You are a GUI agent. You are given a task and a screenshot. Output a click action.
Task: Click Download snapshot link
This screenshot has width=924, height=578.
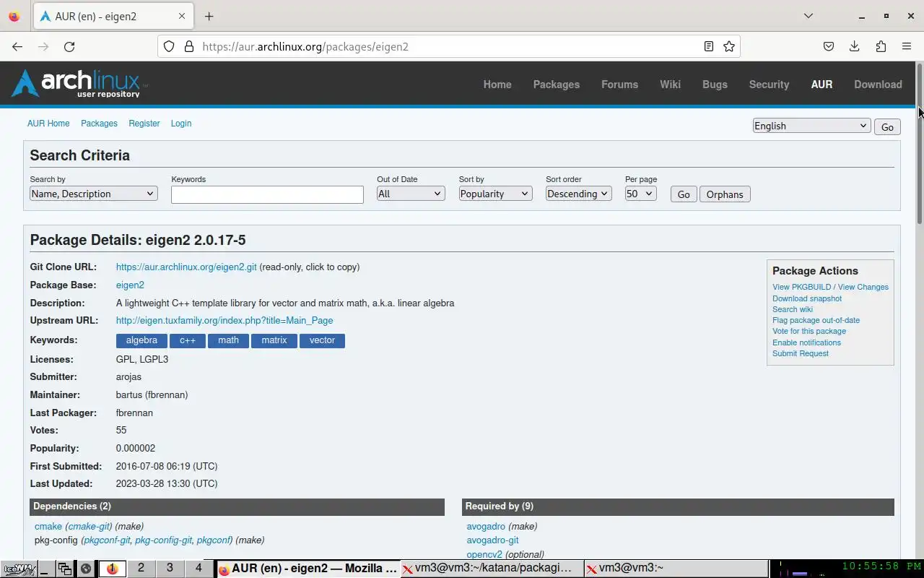click(x=807, y=298)
